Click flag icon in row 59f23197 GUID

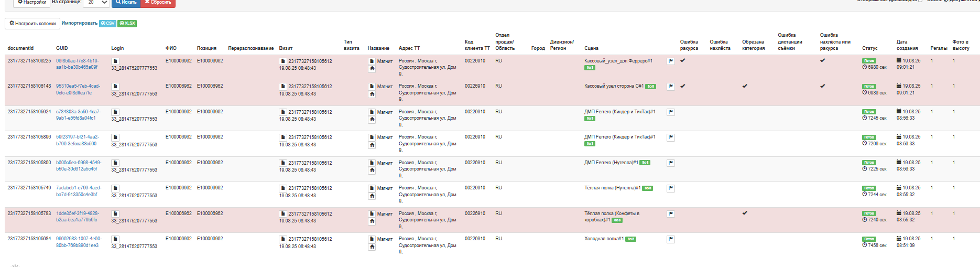pos(670,137)
